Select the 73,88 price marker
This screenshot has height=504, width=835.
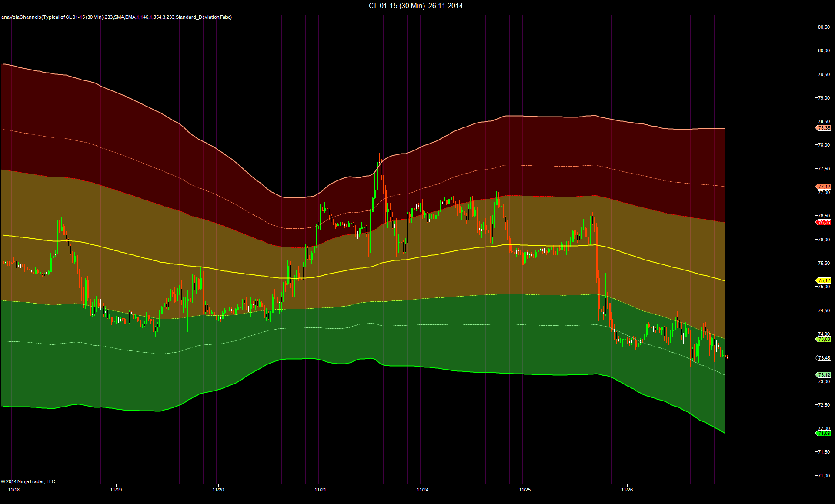824,339
